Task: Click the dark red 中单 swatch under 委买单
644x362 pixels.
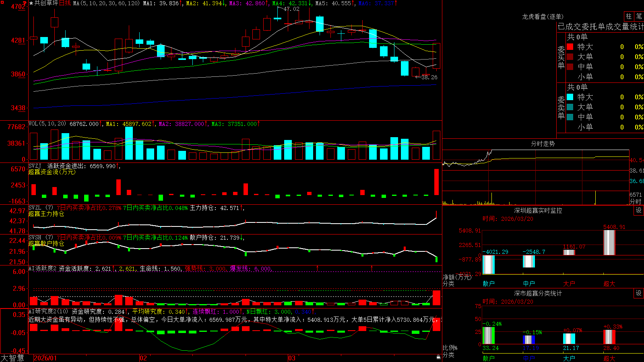Action: pyautogui.click(x=570, y=67)
